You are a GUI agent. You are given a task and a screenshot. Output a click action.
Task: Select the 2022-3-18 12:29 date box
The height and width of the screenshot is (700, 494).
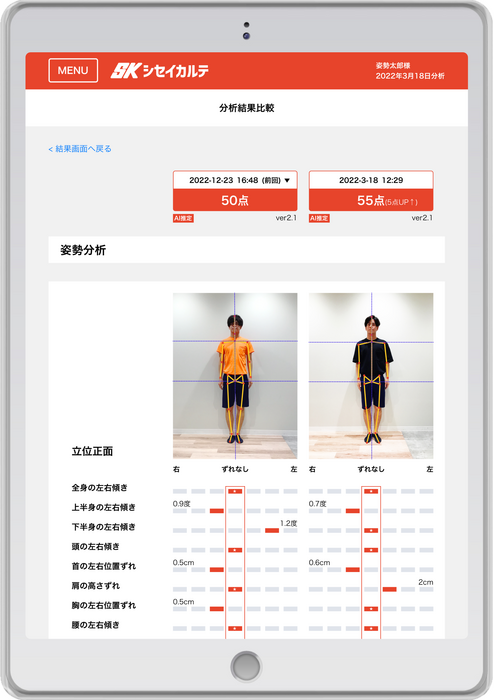371,180
